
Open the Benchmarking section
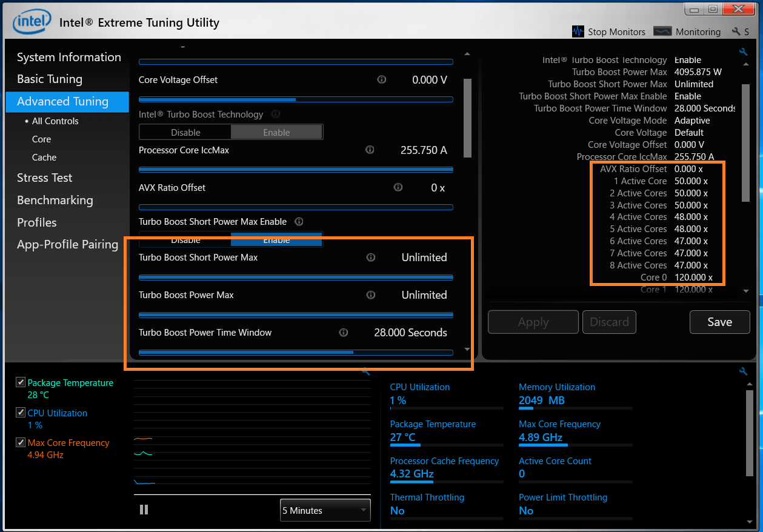click(x=55, y=200)
